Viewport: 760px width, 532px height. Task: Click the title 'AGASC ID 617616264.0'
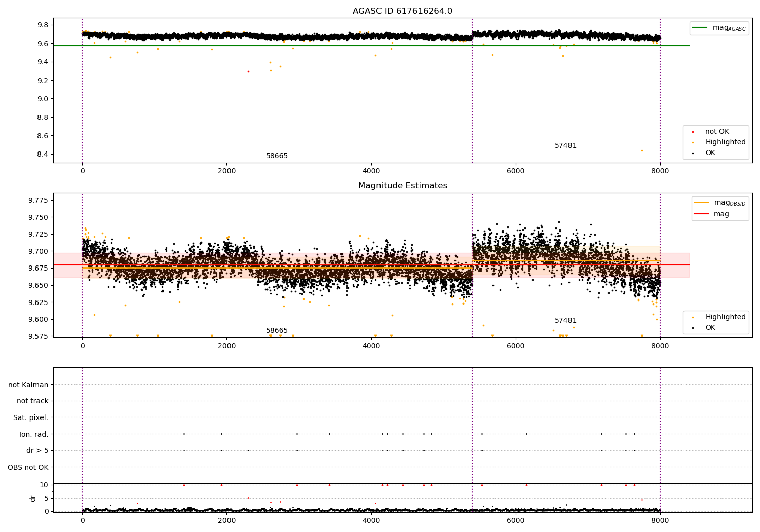402,11
